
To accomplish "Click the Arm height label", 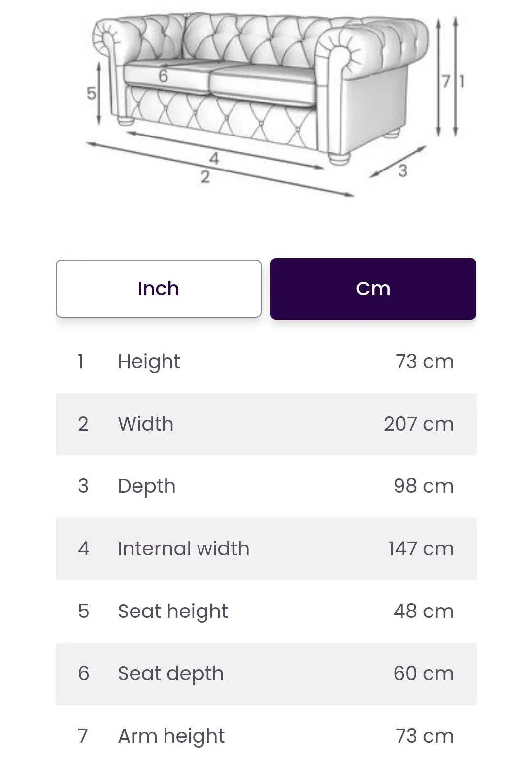I will [x=171, y=736].
